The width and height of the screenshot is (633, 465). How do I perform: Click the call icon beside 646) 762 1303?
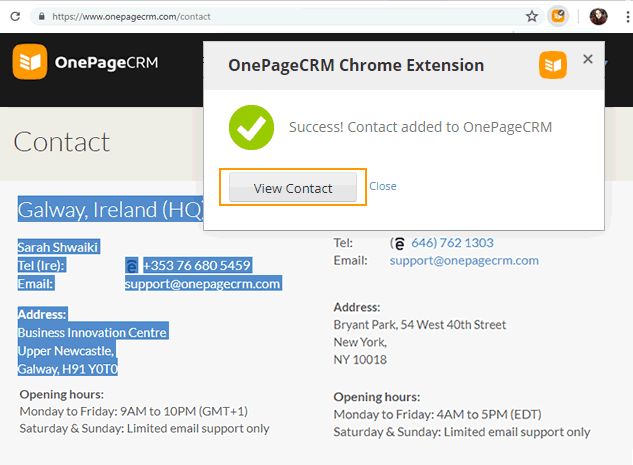point(398,243)
